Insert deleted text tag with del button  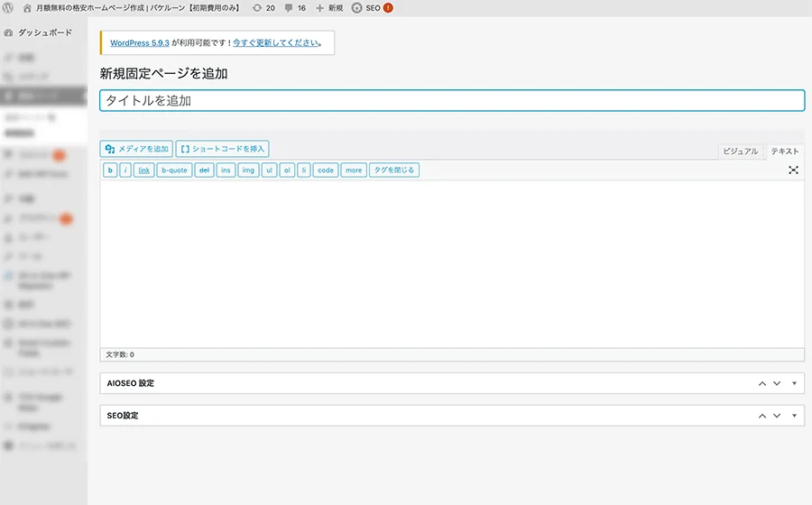(x=205, y=170)
